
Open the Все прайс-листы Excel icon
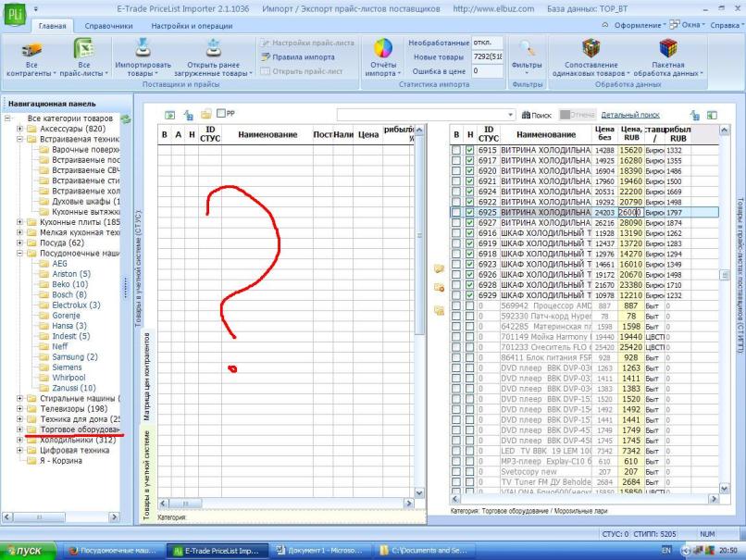(x=83, y=49)
